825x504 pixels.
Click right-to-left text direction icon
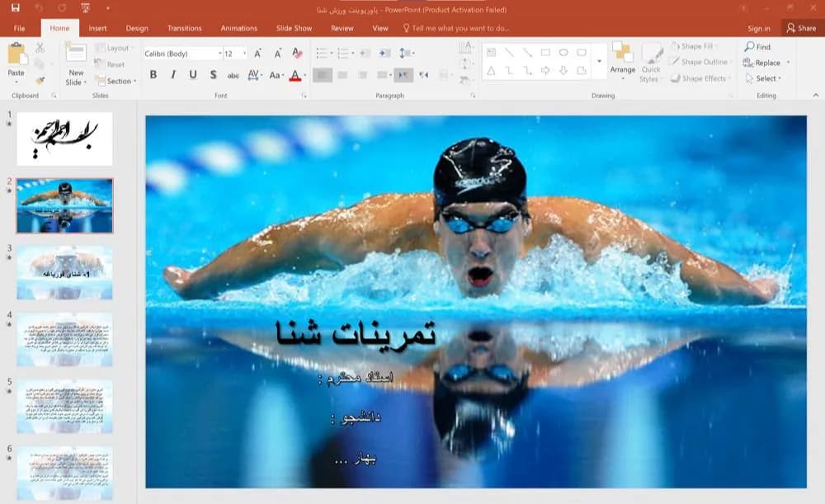pyautogui.click(x=423, y=75)
